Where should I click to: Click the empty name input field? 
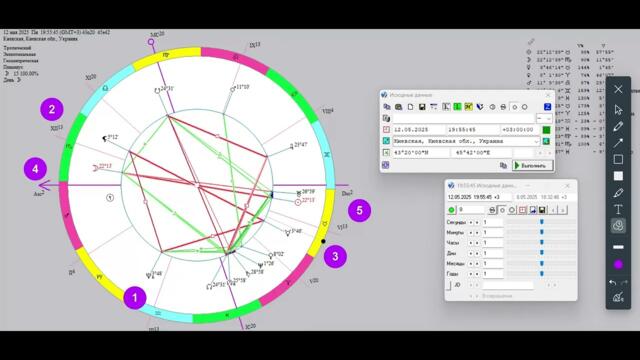tap(463, 118)
